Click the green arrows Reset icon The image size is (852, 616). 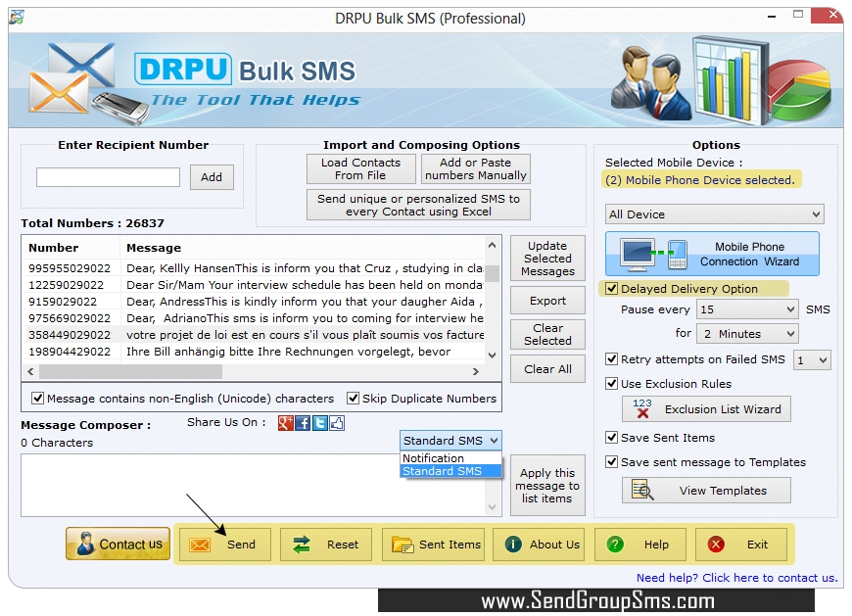[301, 545]
